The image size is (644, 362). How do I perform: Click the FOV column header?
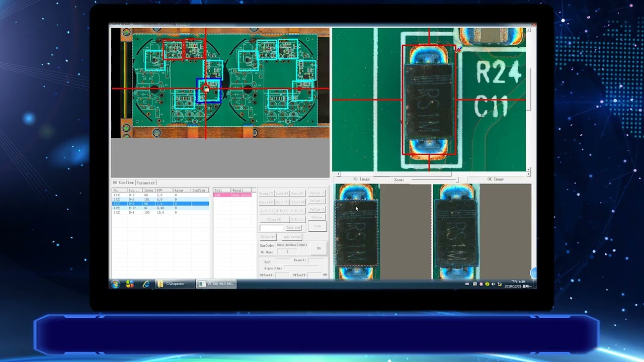point(164,191)
